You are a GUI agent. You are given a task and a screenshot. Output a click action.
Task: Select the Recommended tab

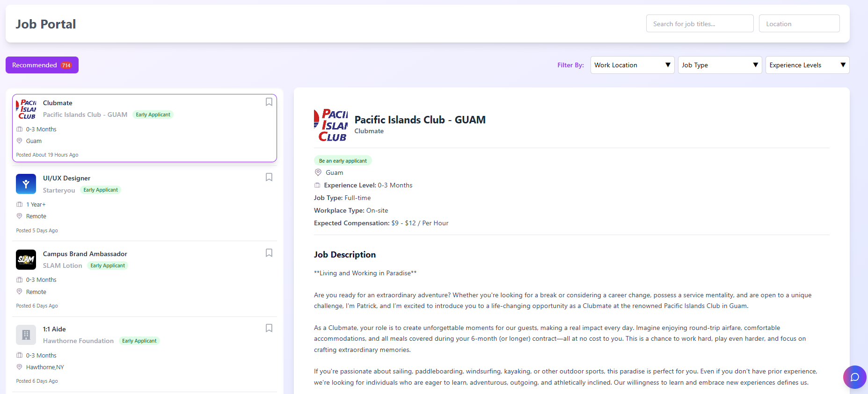coord(42,65)
